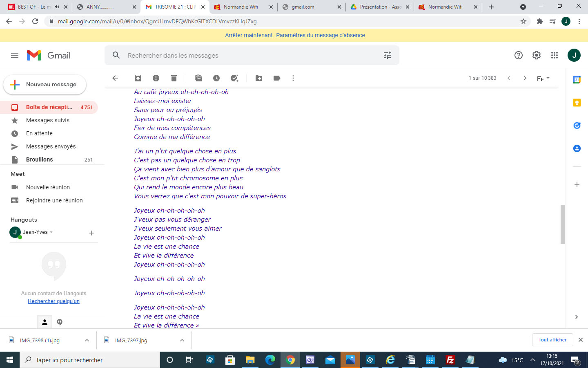This screenshot has width=588, height=368.
Task: Go back to inbox with the arrow icon
Action: (115, 78)
